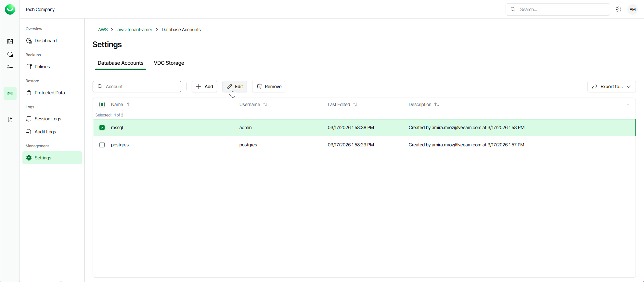Follow the aws-tenant-amer breadcrumb link
Image resolution: width=644 pixels, height=282 pixels.
tap(135, 30)
